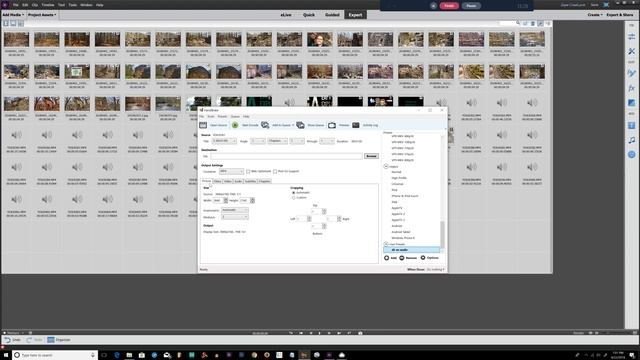640x360 pixels.
Task: Open the eLive tab
Action: 286,15
